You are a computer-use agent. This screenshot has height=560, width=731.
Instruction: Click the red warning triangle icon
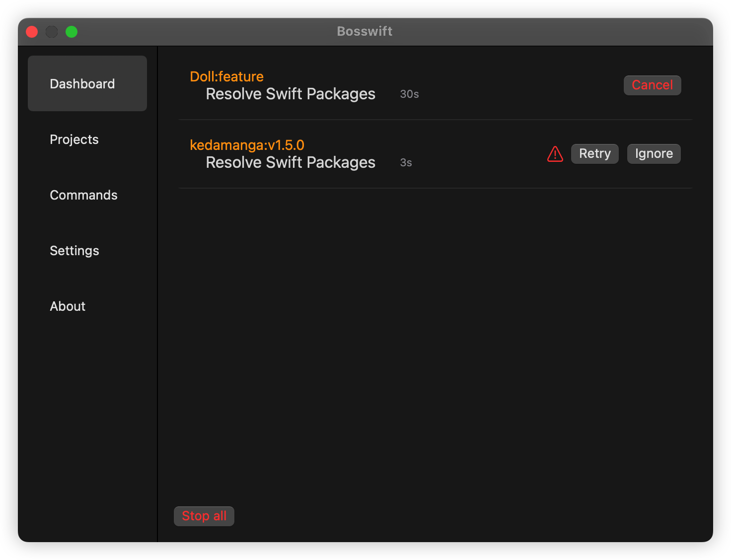(555, 154)
